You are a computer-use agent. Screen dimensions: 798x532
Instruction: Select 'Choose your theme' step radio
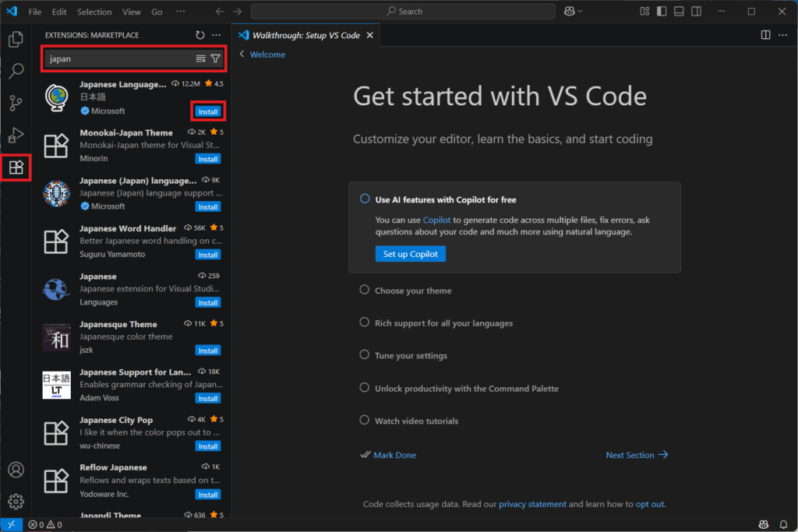pyautogui.click(x=365, y=290)
